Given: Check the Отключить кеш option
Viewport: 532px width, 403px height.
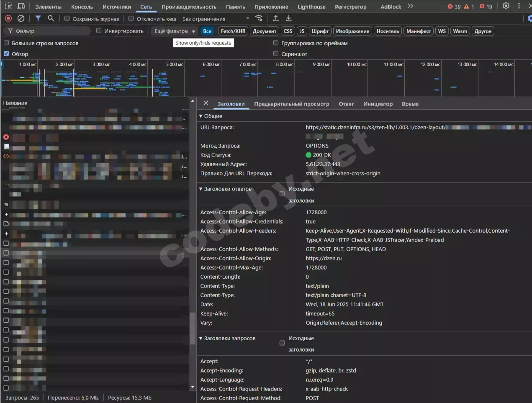Looking at the screenshot, I should (x=131, y=18).
